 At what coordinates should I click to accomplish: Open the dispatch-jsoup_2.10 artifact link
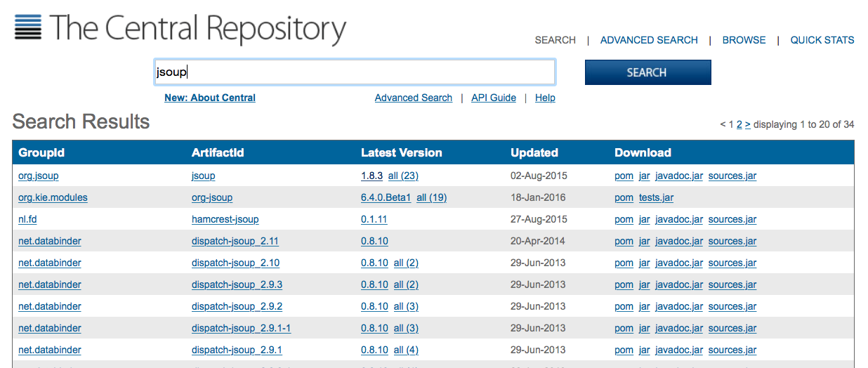pyautogui.click(x=235, y=263)
